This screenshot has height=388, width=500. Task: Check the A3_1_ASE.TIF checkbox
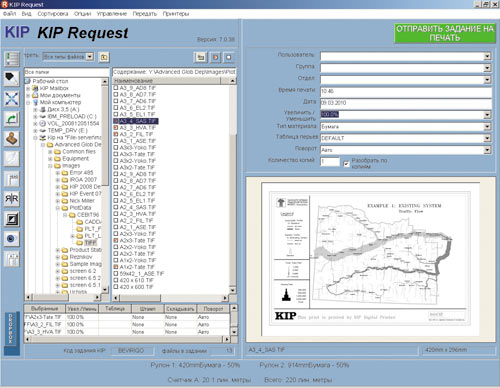tap(116, 141)
